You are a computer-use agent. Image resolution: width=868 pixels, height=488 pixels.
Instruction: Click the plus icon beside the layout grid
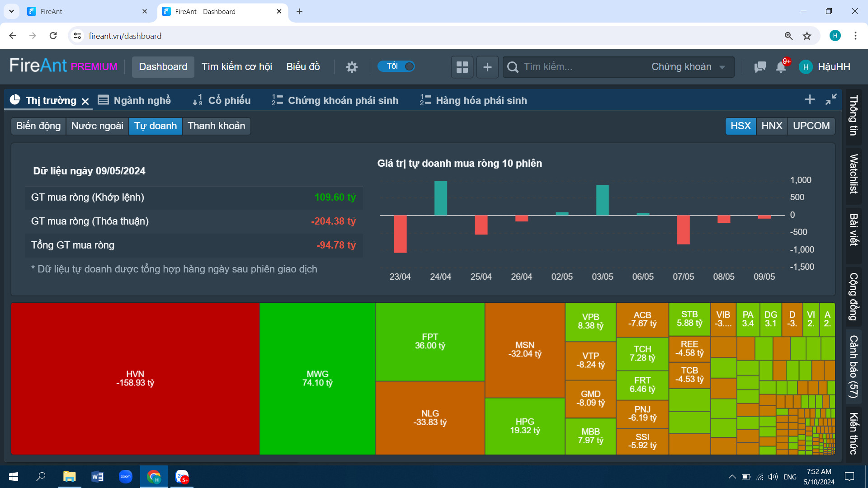coord(487,67)
